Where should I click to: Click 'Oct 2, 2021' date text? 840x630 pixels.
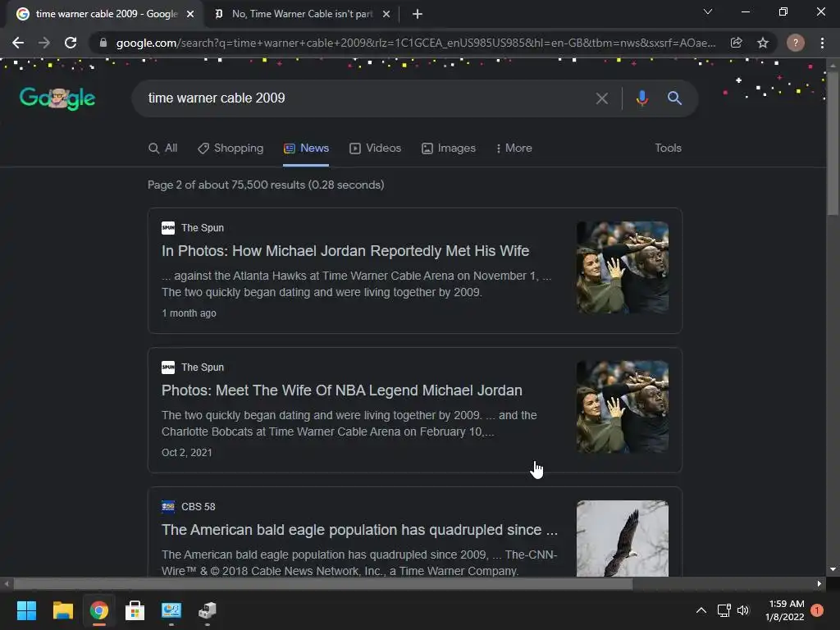187,452
